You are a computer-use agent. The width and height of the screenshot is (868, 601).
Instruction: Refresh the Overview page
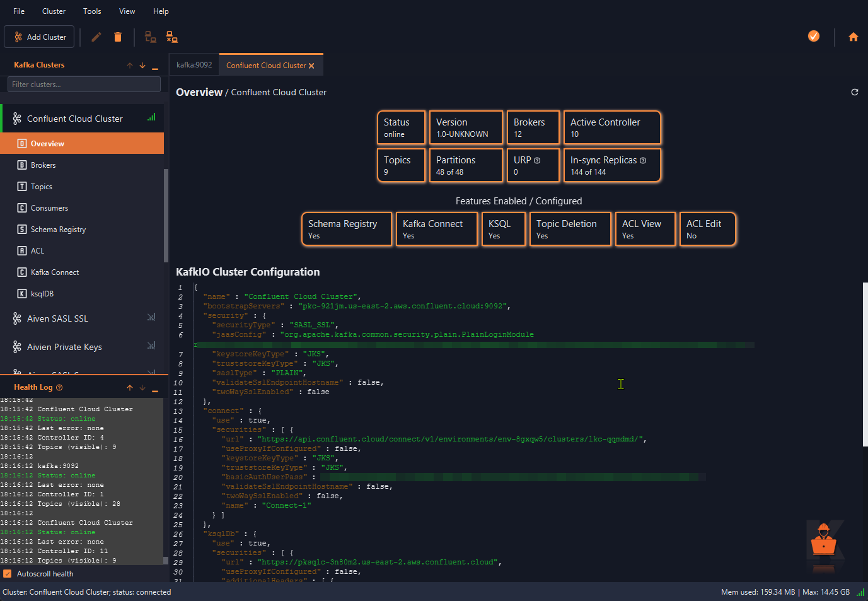point(855,92)
